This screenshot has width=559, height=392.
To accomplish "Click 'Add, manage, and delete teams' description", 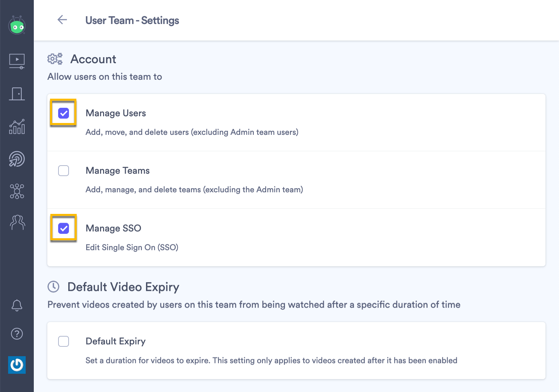I will point(194,190).
